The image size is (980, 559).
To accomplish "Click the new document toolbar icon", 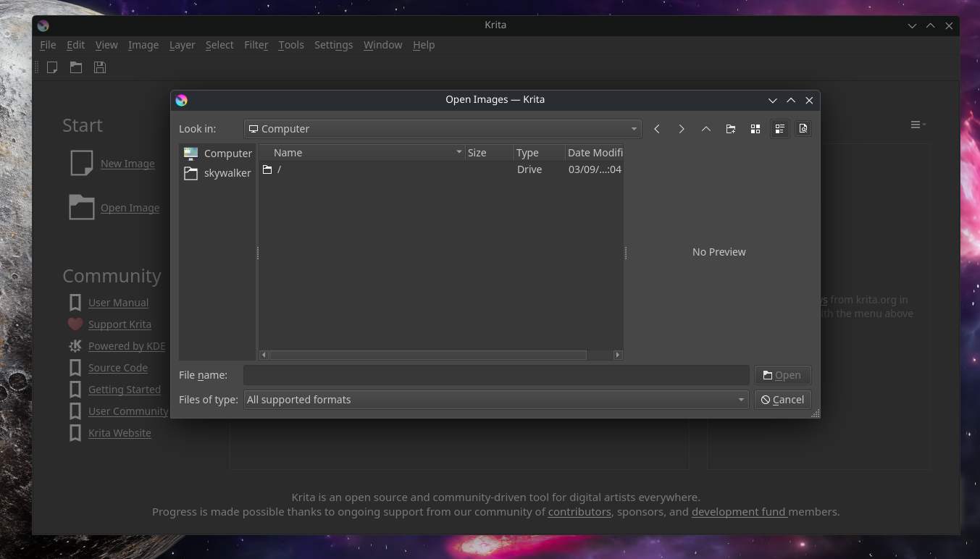I will point(52,67).
